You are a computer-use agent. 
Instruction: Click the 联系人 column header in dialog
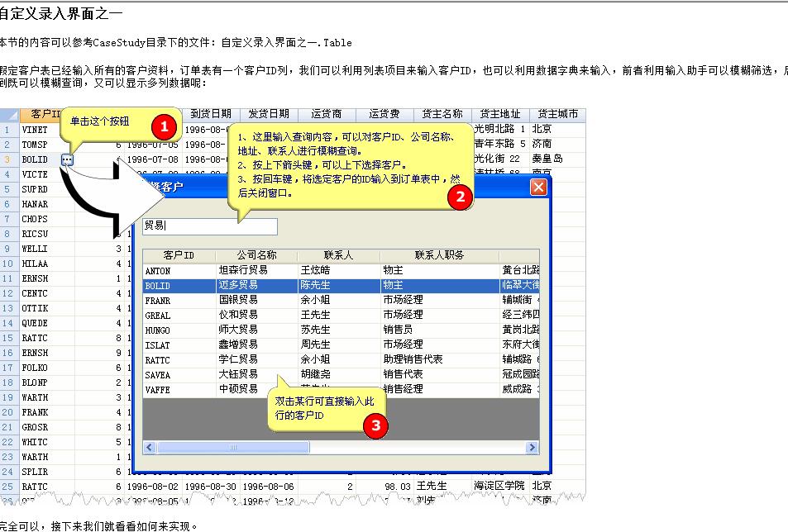[x=339, y=255]
